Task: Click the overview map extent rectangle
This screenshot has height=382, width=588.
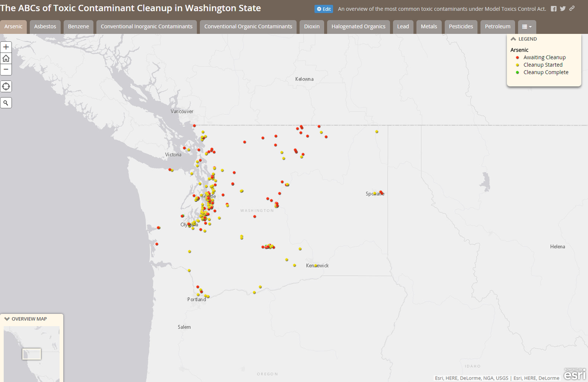Action: coord(31,354)
